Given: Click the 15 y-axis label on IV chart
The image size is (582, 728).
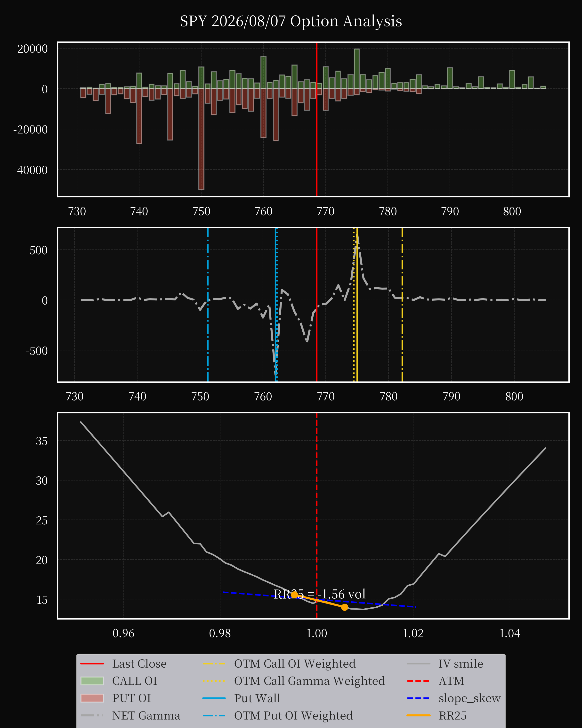Looking at the screenshot, I should 42,600.
